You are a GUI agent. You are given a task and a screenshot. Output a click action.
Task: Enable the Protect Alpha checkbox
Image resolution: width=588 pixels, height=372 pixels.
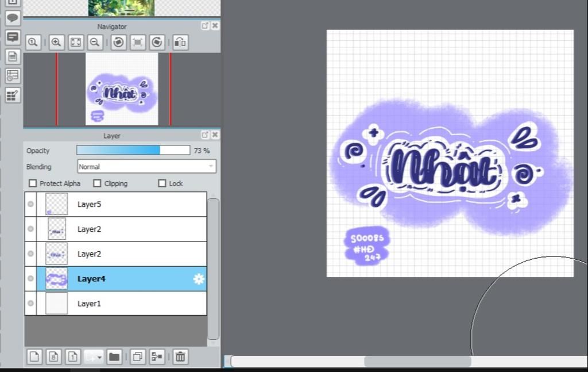pos(33,183)
